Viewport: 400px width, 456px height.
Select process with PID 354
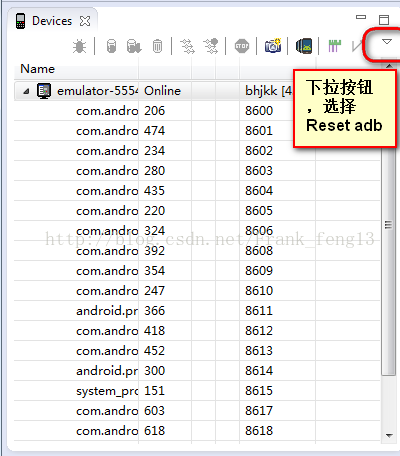point(197,271)
